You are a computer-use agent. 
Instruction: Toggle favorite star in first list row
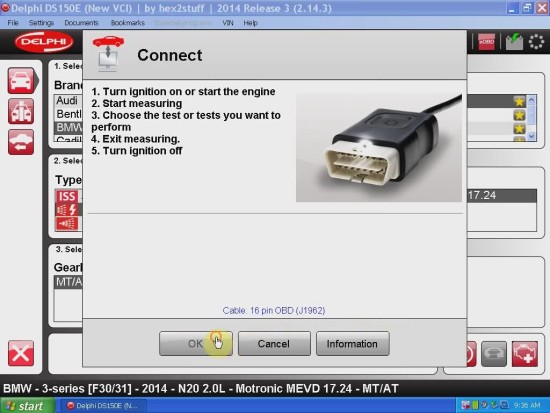tap(519, 101)
